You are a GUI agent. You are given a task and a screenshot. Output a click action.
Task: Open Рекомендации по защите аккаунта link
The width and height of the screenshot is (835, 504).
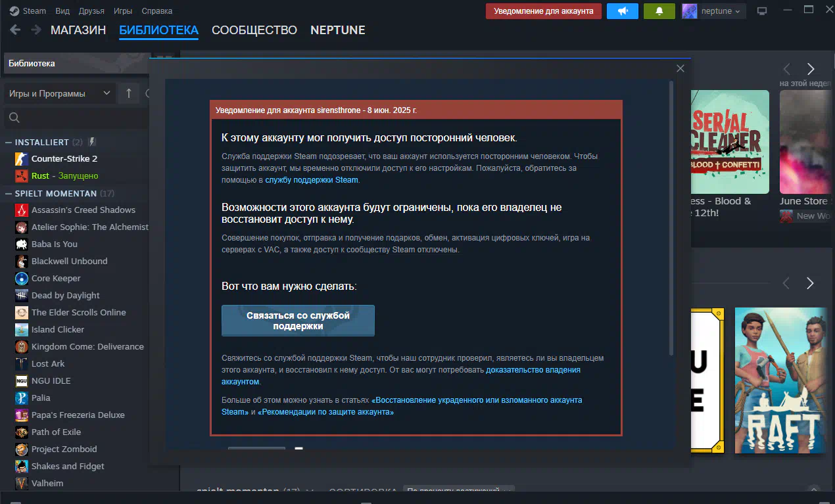[x=325, y=412]
